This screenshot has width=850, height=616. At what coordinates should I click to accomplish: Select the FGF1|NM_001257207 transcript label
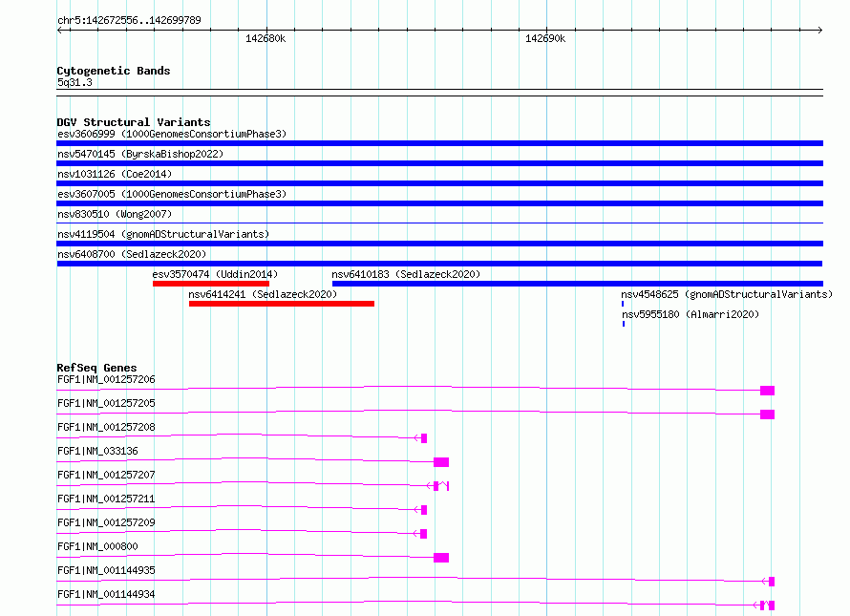[106, 475]
